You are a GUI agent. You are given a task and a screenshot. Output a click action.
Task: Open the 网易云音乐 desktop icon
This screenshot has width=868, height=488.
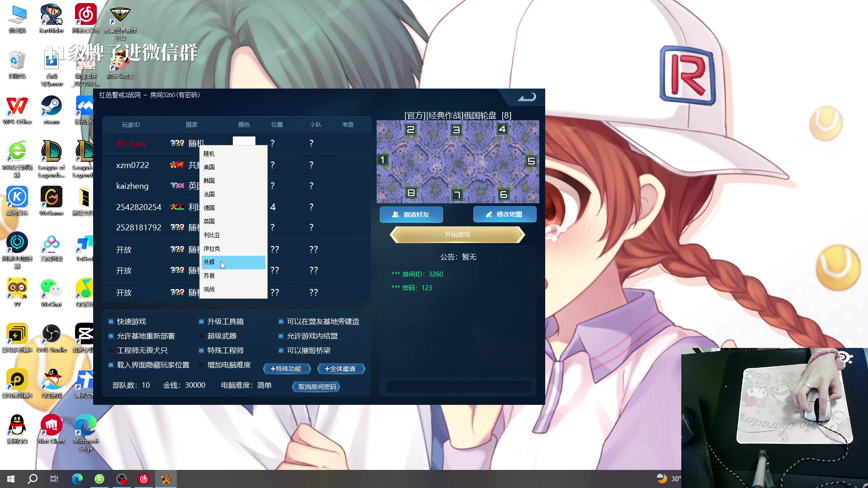click(x=85, y=18)
